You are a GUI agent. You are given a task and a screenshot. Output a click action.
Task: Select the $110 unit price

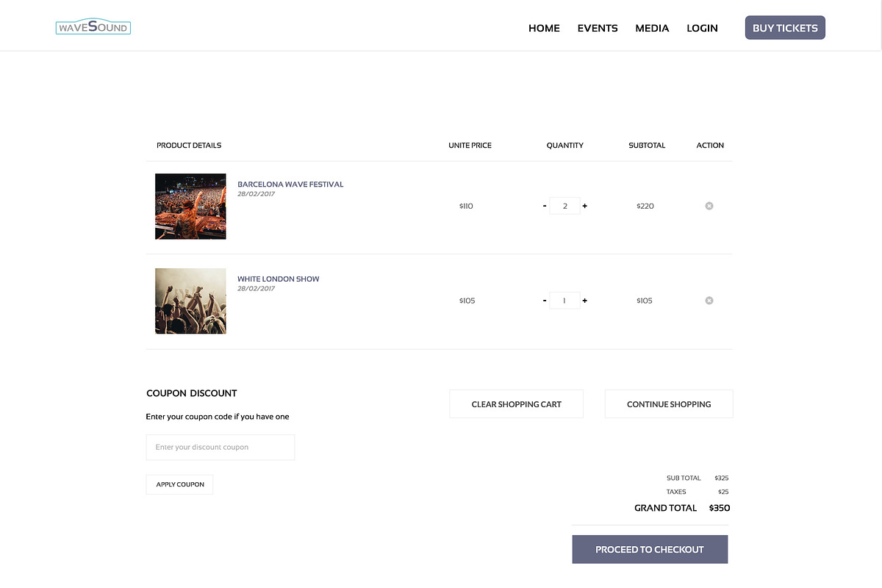point(466,207)
